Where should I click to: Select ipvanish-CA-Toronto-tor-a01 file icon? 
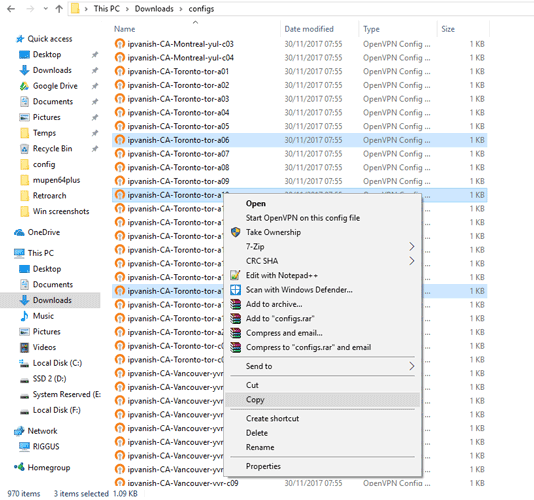click(x=120, y=72)
